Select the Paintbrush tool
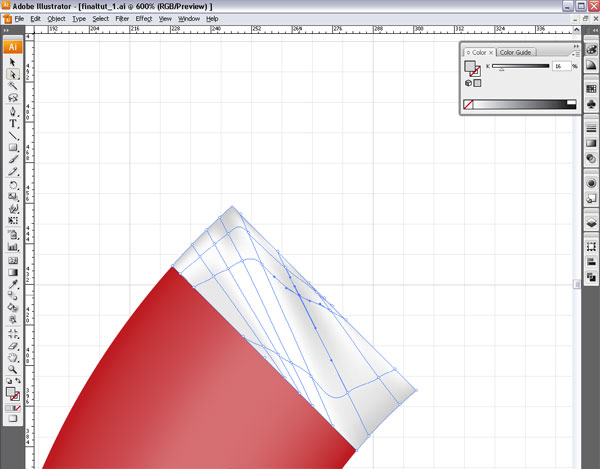 tap(13, 160)
